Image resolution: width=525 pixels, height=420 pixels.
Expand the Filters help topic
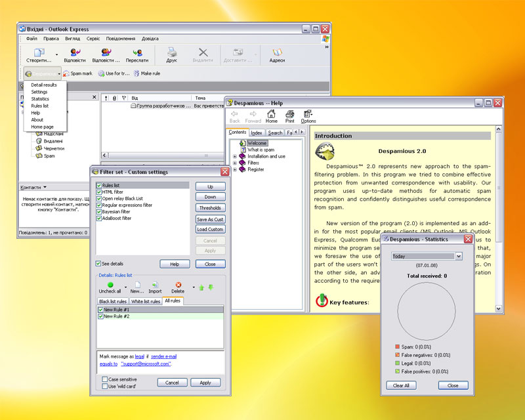[235, 163]
